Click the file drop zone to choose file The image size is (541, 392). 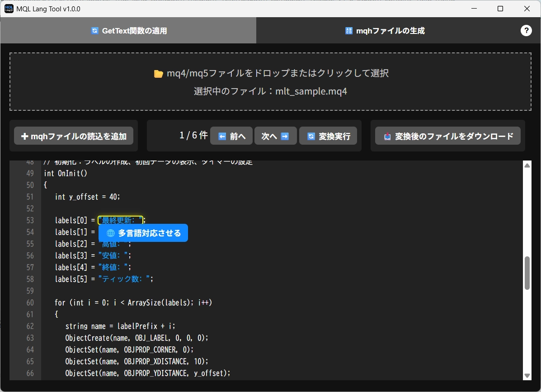[270, 82]
